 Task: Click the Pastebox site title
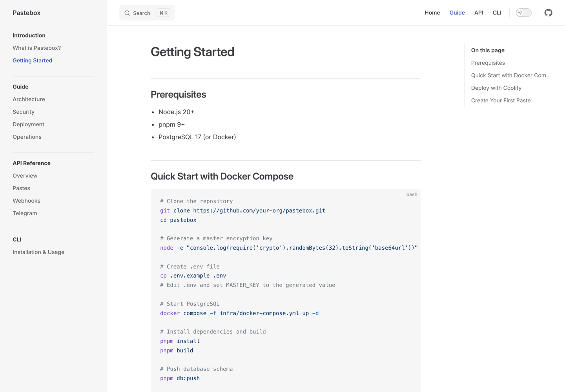(26, 13)
